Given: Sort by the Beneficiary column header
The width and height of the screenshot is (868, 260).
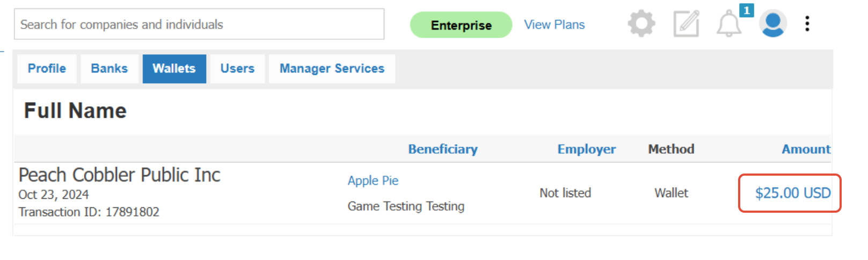Looking at the screenshot, I should coord(443,149).
